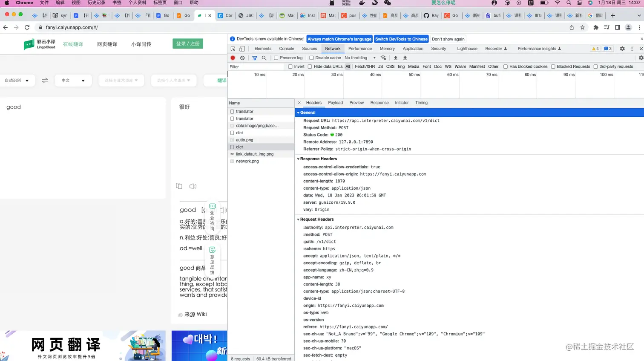Open 小译同传 nav link
644x361 pixels.
click(x=141, y=44)
